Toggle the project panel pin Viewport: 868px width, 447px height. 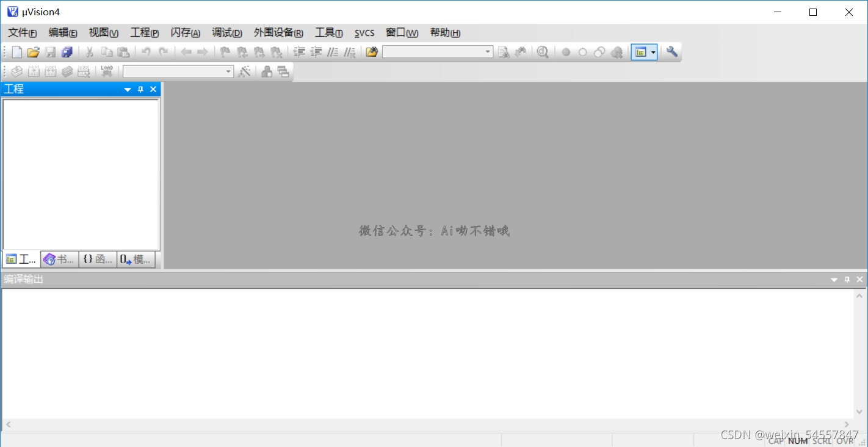pos(140,89)
